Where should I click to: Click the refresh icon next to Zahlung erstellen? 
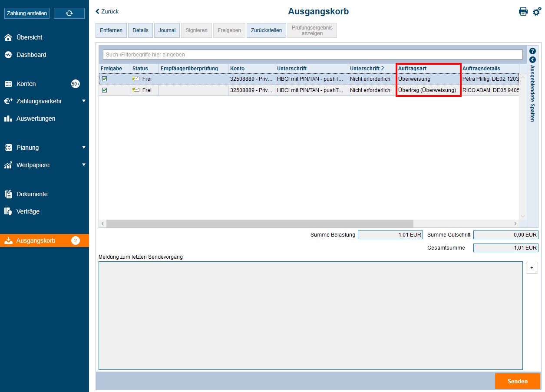point(69,13)
